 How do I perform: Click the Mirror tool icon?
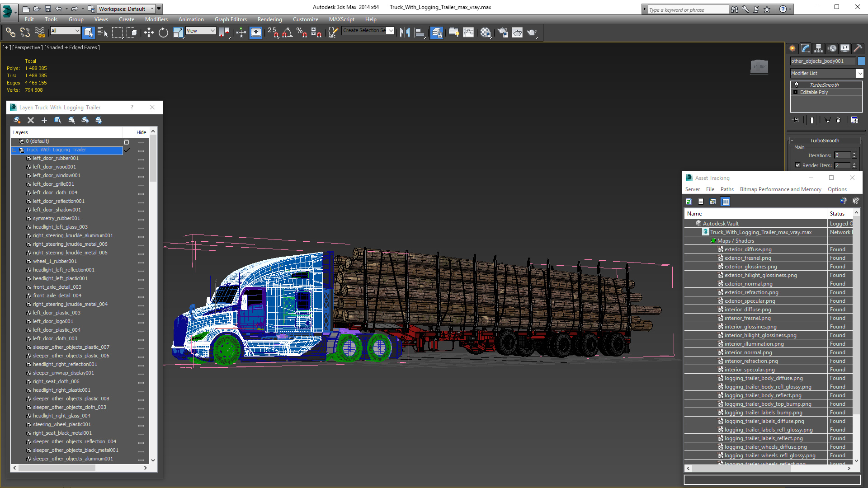[x=405, y=32]
